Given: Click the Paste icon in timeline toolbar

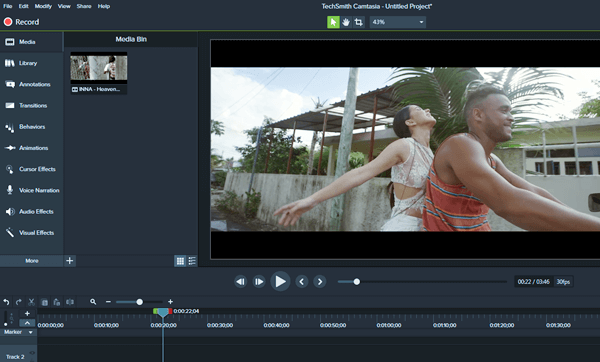Looking at the screenshot, I should click(57, 302).
